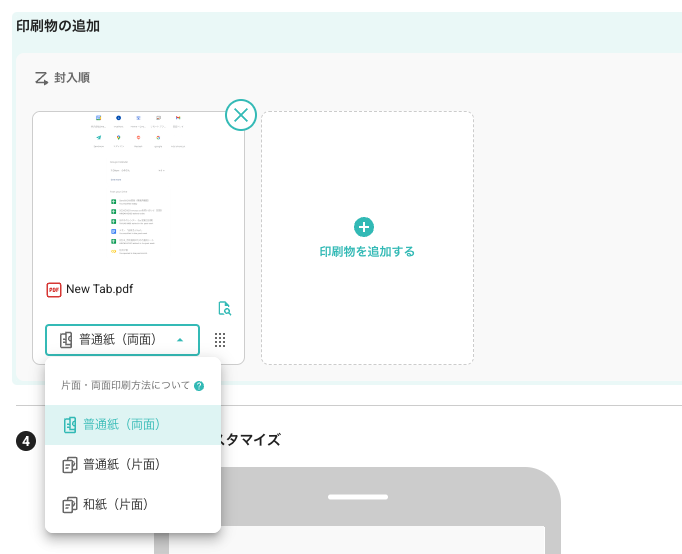The height and width of the screenshot is (554, 682).
Task: Select 普通紙（両面）in the dropdown list
Action: pos(133,425)
